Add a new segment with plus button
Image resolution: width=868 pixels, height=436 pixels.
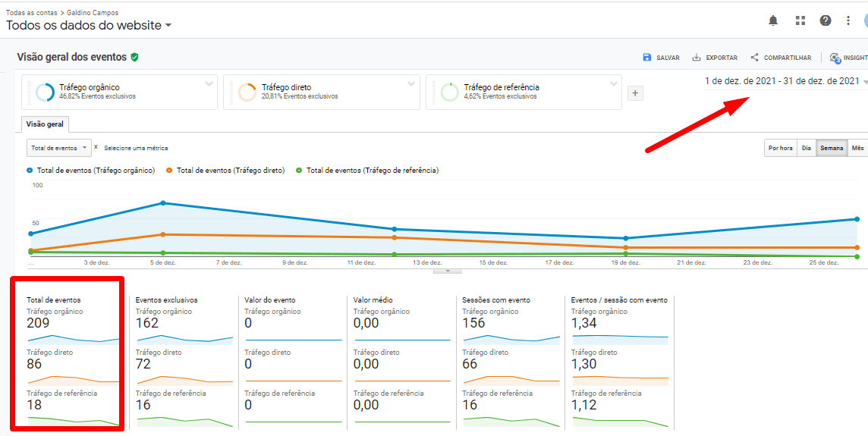(x=636, y=93)
